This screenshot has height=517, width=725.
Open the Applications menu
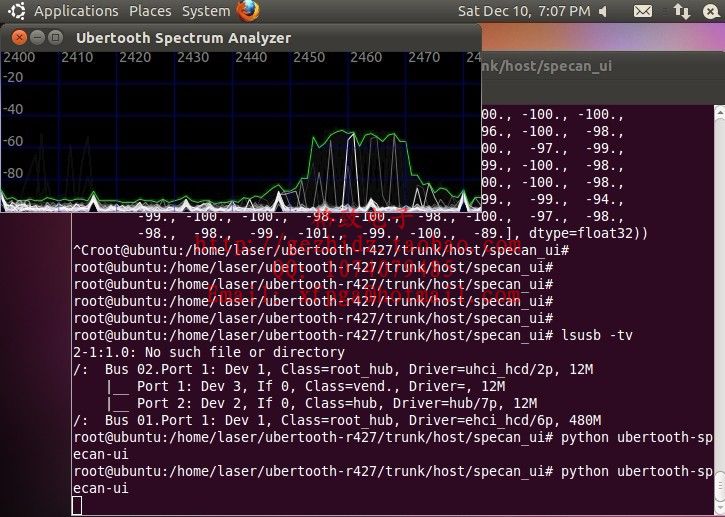coord(76,11)
